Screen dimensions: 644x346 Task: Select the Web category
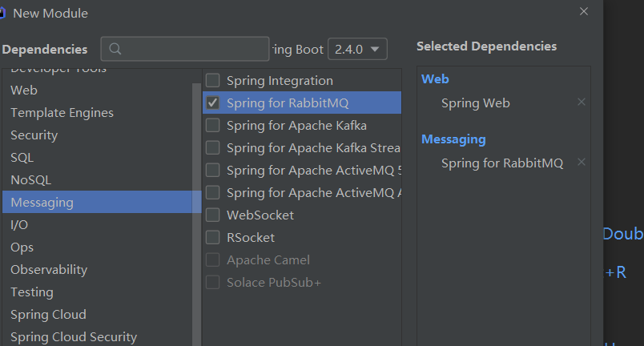click(24, 90)
